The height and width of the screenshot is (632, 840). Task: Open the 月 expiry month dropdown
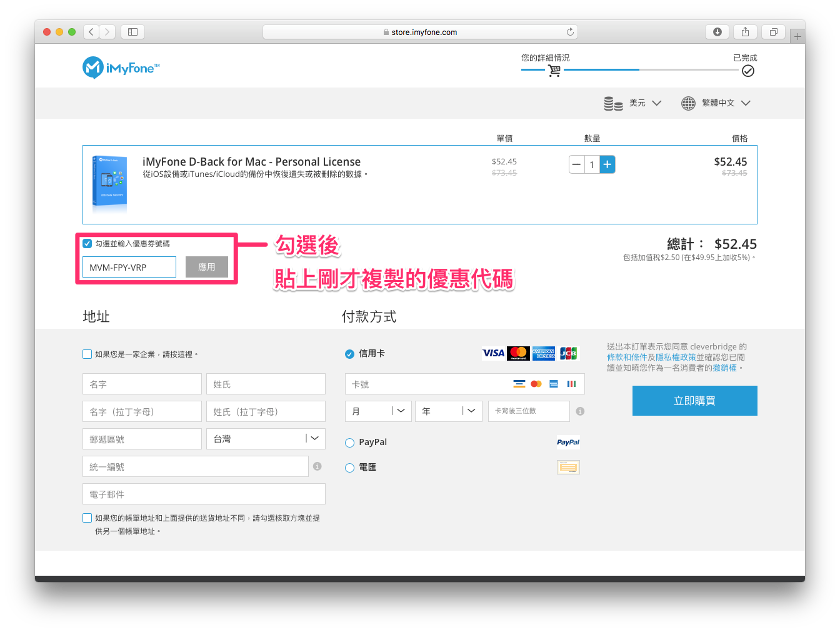tap(378, 411)
